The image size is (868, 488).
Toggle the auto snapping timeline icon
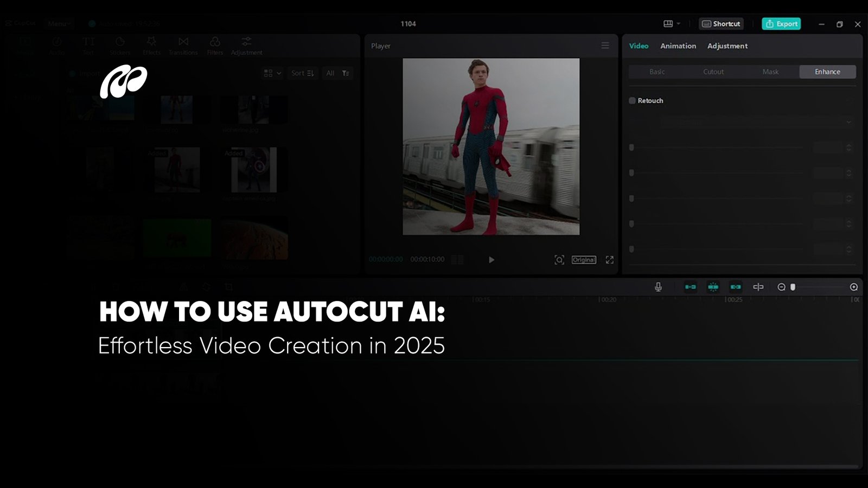(x=713, y=287)
